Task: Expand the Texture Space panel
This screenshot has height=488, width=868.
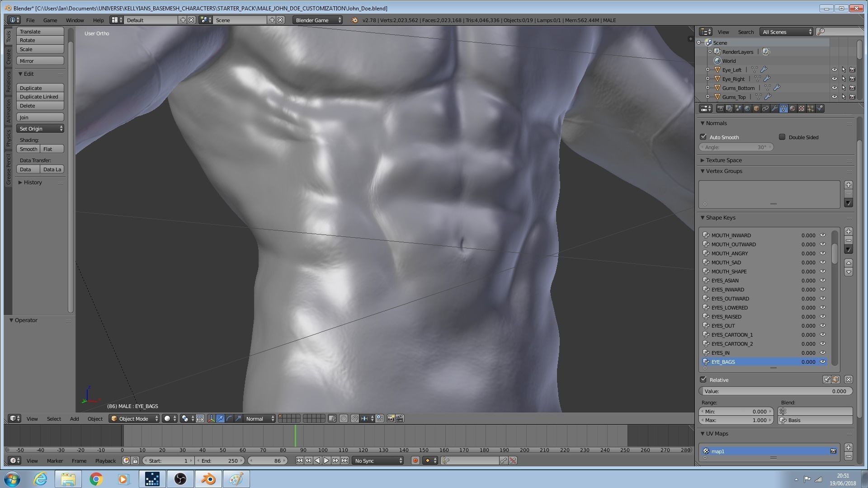Action: pos(723,160)
